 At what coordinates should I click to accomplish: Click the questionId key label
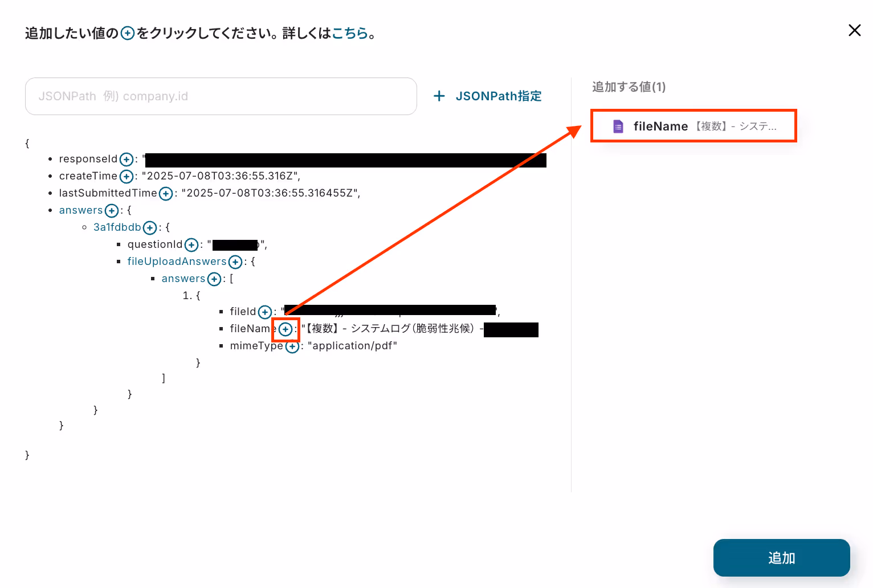point(155,244)
